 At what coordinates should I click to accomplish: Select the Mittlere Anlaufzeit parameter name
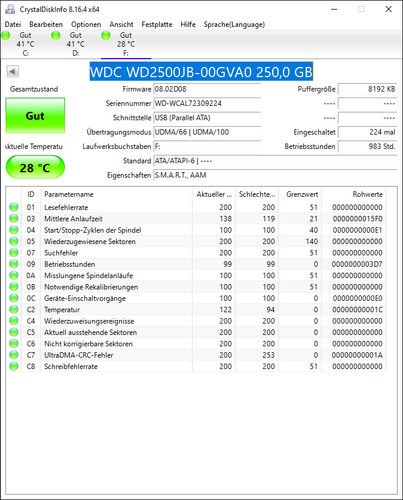tap(73, 219)
